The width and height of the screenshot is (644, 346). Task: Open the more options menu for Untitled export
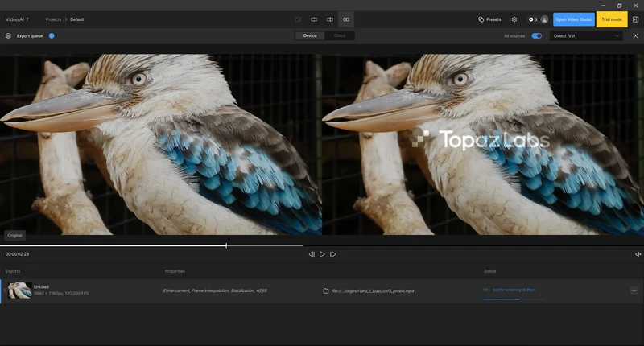[x=634, y=290]
